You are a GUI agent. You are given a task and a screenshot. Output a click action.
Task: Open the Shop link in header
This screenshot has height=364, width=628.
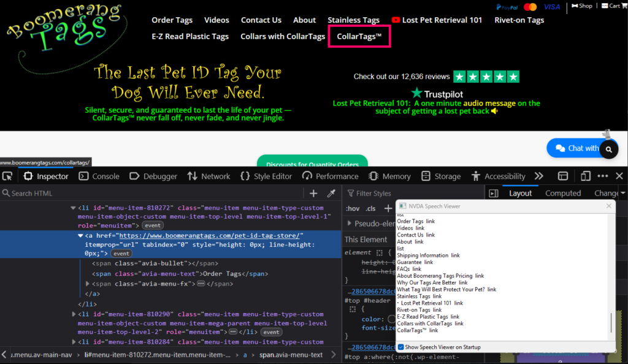[x=581, y=6]
